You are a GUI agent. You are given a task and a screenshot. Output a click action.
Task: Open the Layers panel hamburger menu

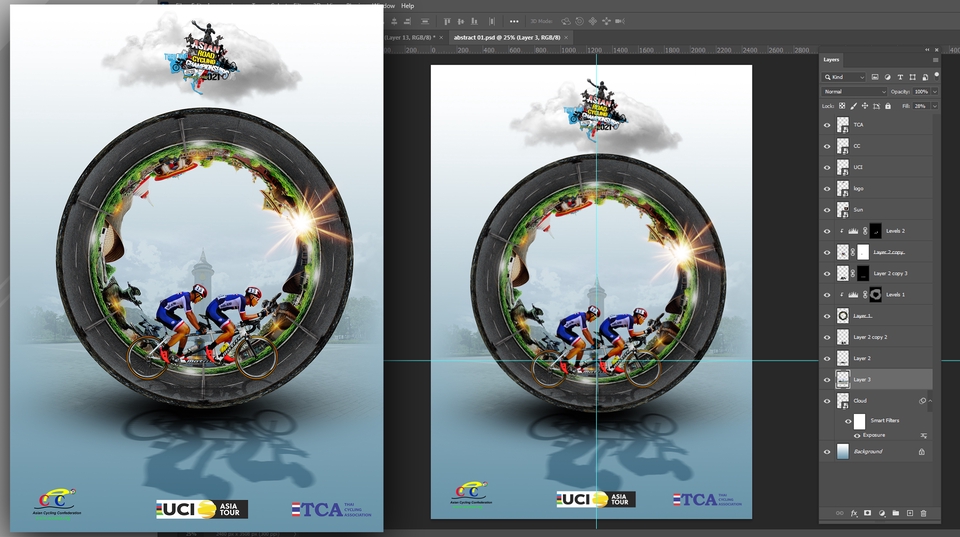point(935,60)
